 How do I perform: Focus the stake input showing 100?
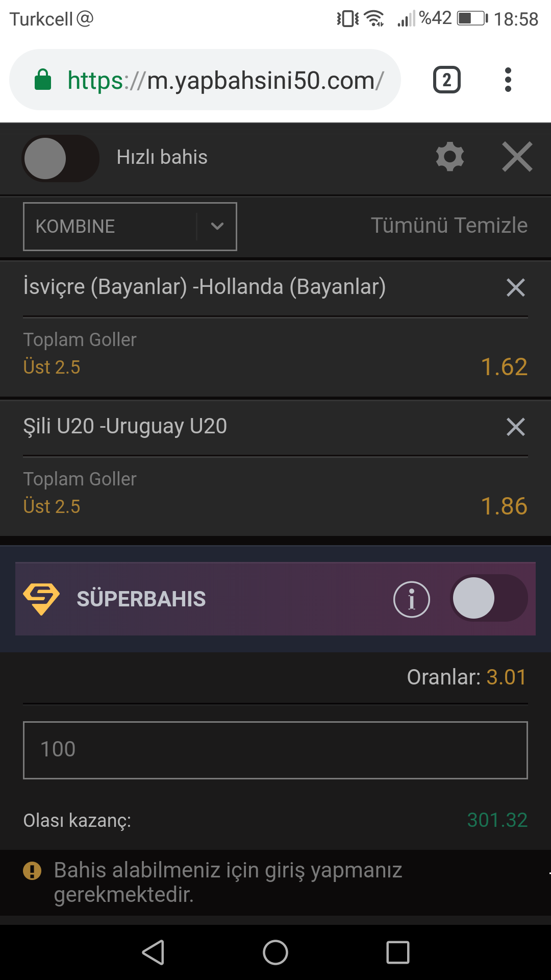(x=275, y=750)
